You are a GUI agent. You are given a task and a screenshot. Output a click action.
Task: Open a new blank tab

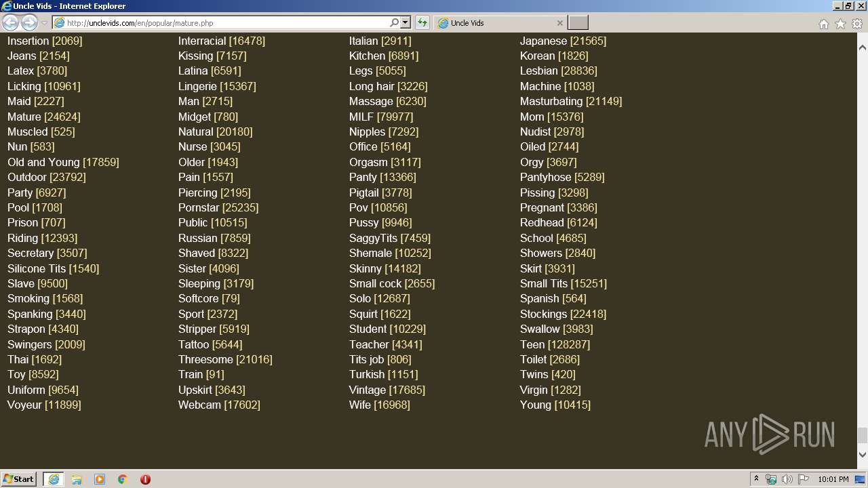pyautogui.click(x=578, y=23)
